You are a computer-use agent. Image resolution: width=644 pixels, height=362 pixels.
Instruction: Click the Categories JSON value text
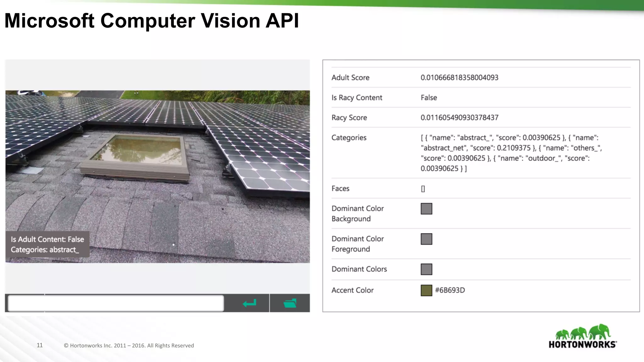click(x=511, y=153)
